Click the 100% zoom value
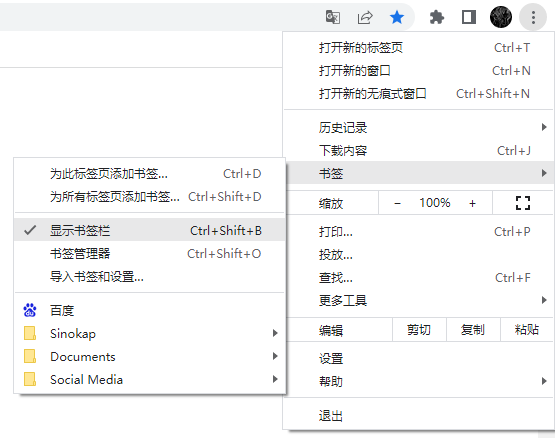Image resolution: width=555 pixels, height=438 pixels. coord(435,203)
